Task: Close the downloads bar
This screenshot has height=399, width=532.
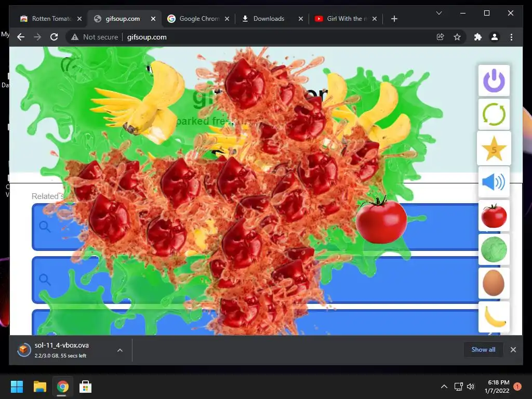Action: (513, 350)
